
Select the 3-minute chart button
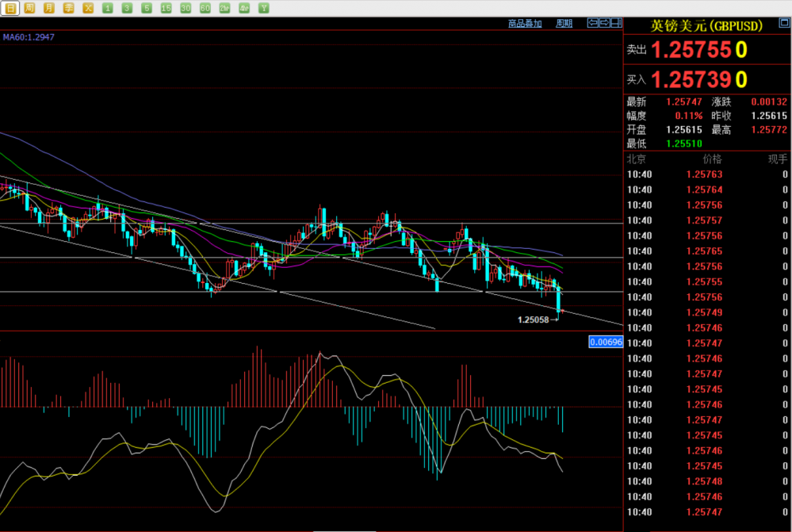click(x=127, y=8)
